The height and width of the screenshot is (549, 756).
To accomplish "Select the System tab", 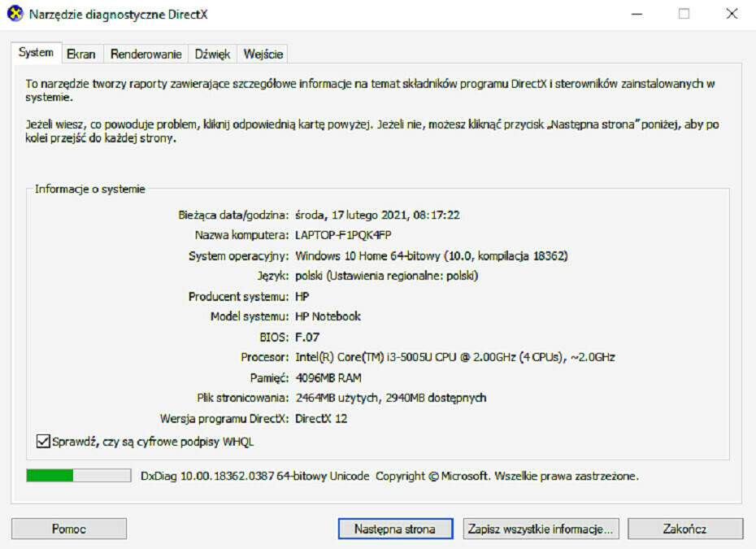I will pos(36,53).
